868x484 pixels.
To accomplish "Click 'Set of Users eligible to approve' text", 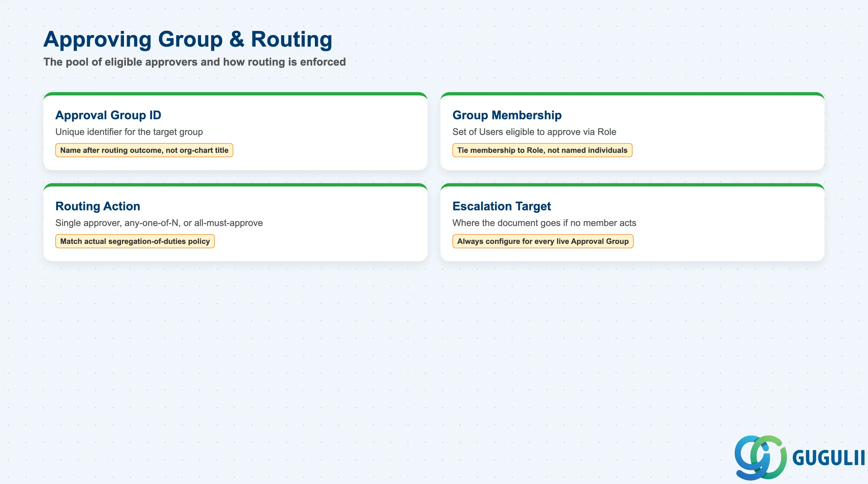I will pos(534,132).
